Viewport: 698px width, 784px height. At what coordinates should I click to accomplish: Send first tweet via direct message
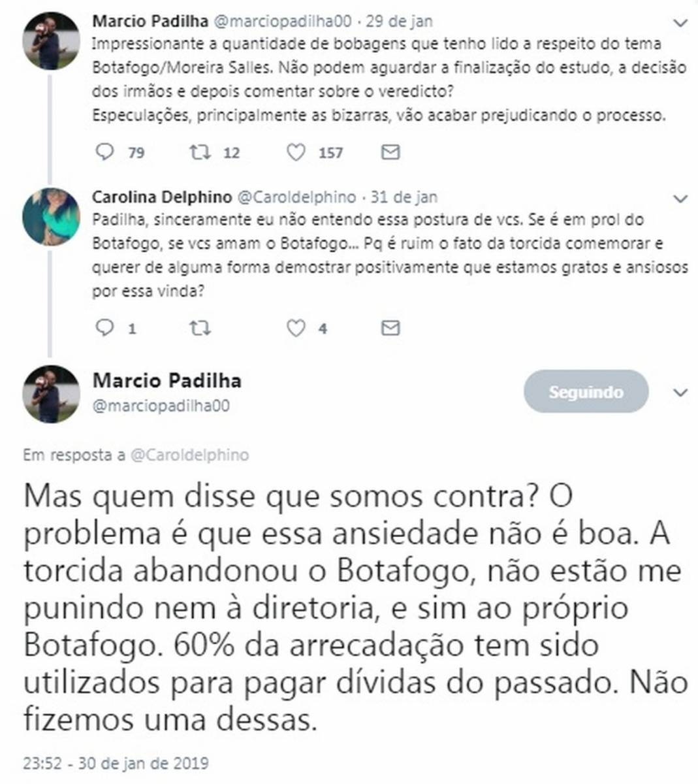point(390,152)
